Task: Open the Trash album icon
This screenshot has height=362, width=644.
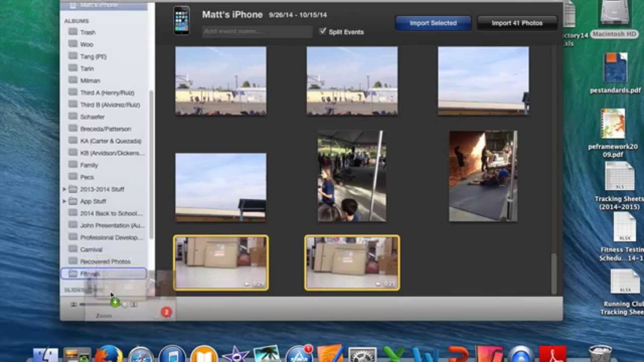Action: tap(73, 32)
